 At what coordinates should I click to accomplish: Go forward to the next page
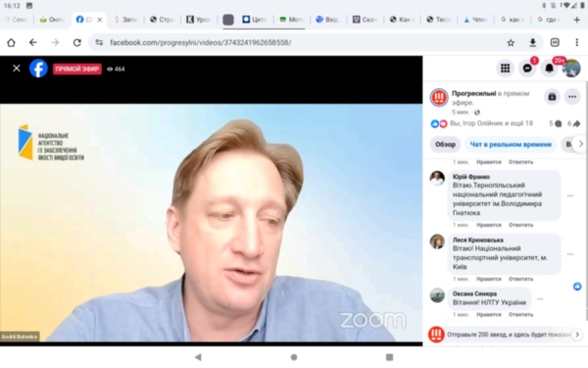tap(55, 42)
